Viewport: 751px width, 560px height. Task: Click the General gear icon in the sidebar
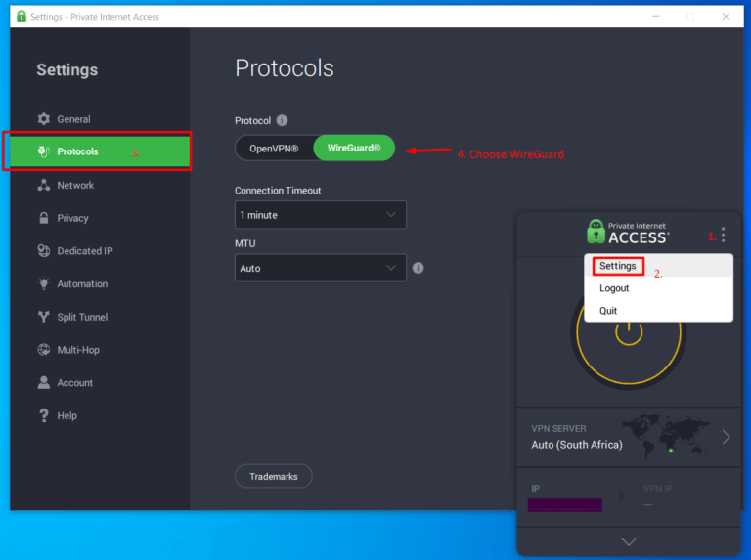coord(44,118)
